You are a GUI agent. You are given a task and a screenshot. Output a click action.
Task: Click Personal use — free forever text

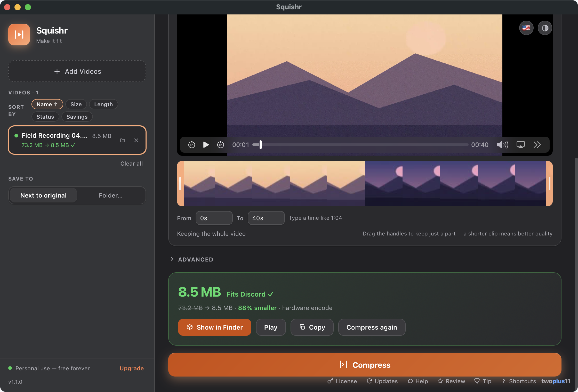[x=53, y=368]
